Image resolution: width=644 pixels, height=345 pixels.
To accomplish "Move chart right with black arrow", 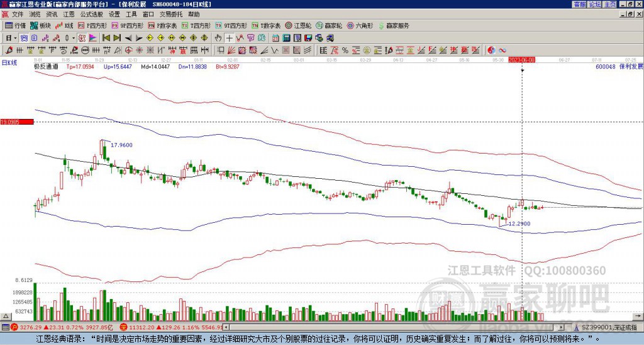I will tap(139, 38).
